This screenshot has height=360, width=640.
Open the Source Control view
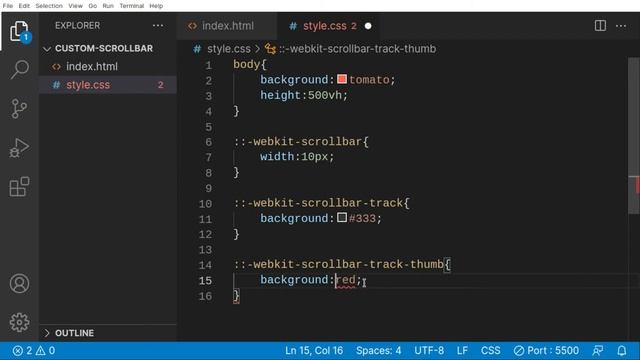click(19, 109)
